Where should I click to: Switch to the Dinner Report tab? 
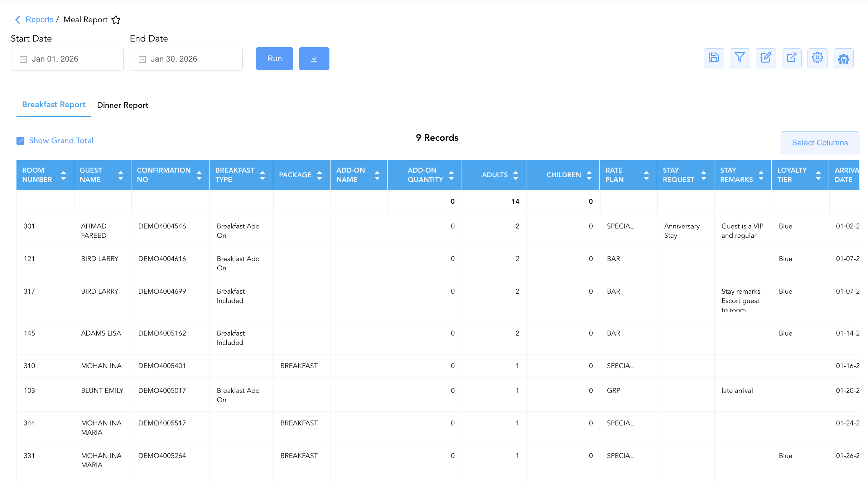click(122, 105)
